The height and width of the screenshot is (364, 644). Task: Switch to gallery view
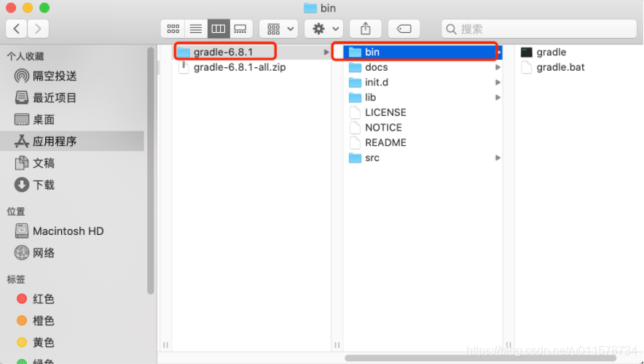(x=240, y=28)
